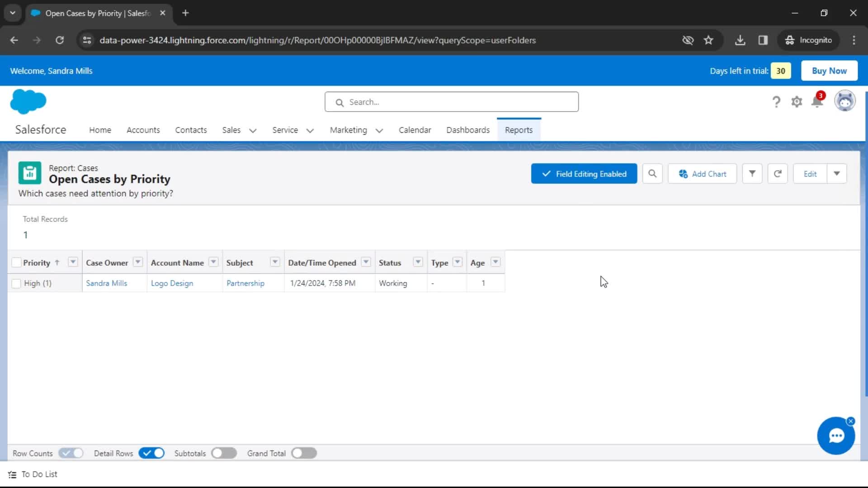The image size is (868, 488).
Task: Bookmark this page with star icon
Action: click(708, 40)
